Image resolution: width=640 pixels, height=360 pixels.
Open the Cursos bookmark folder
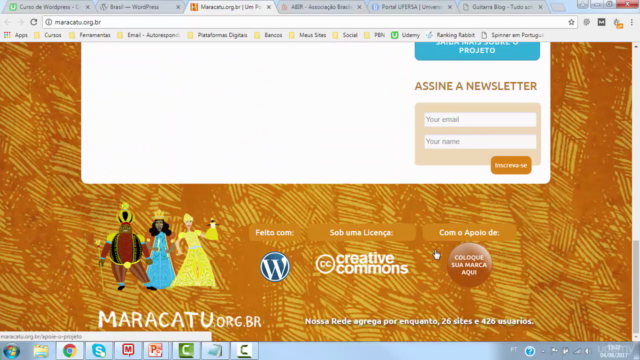tap(48, 35)
